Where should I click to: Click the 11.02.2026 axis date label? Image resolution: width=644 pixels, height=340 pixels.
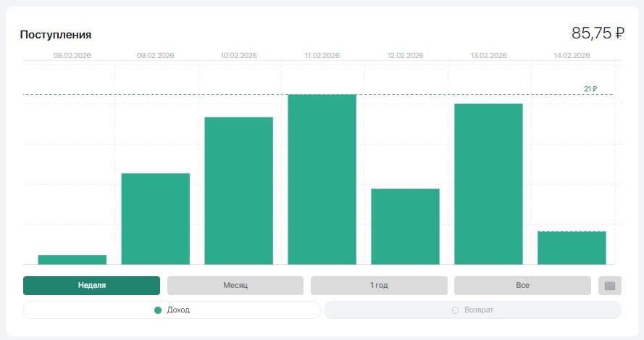(322, 56)
